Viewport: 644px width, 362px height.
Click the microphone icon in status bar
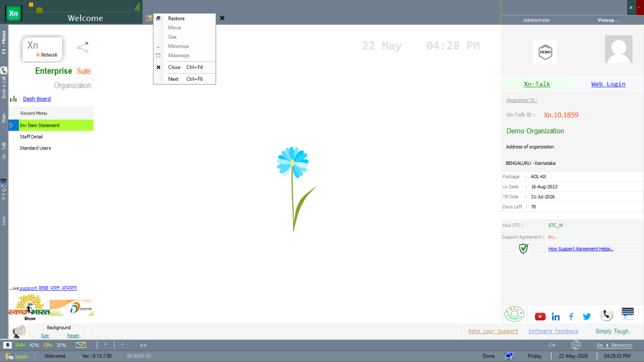click(x=7, y=345)
